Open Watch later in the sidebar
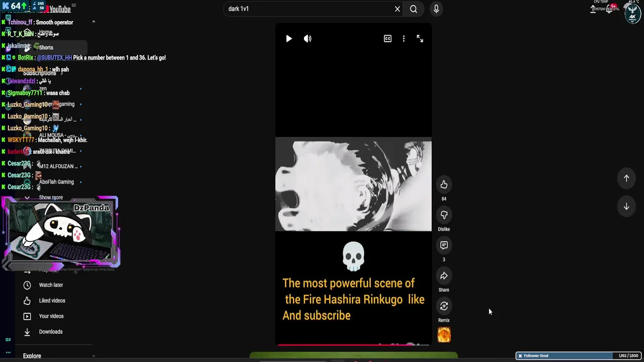Image resolution: width=644 pixels, height=362 pixels. point(51,285)
